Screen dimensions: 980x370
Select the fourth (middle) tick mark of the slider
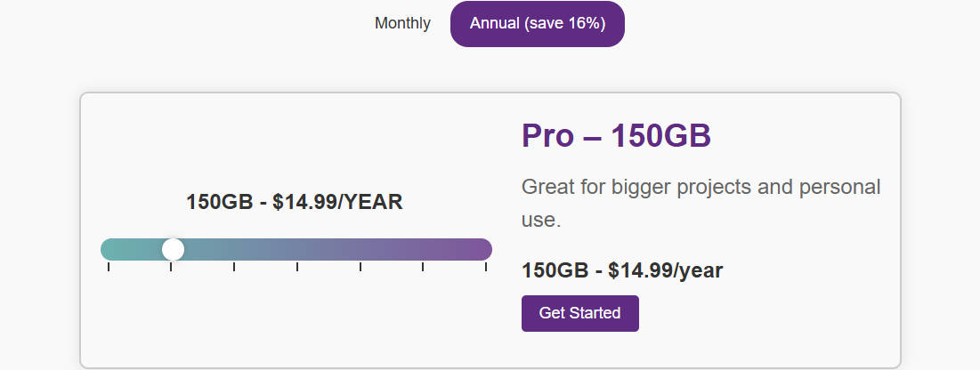297,267
